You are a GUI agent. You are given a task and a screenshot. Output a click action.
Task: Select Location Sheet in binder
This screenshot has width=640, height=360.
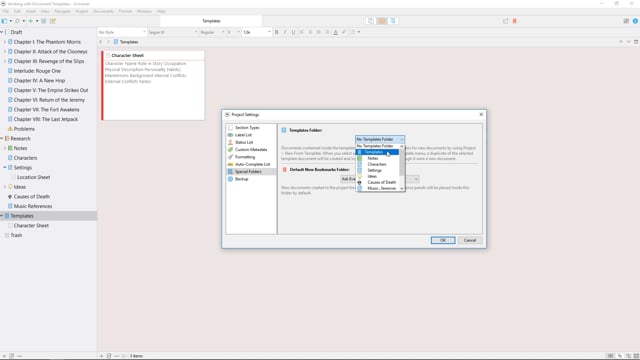click(33, 177)
